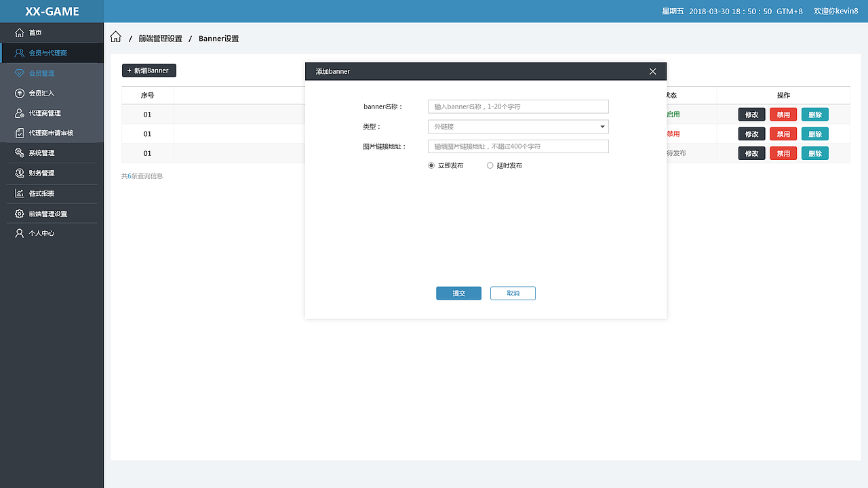The image size is (868, 488).
Task: Click the 共6条查询信息 text
Action: click(x=142, y=176)
